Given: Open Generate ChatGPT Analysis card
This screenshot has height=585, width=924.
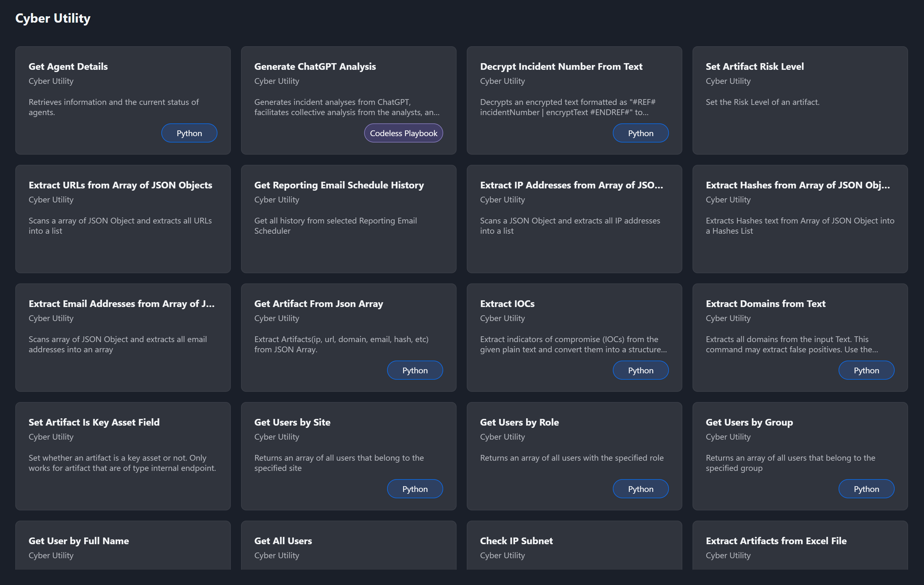Looking at the screenshot, I should [315, 66].
